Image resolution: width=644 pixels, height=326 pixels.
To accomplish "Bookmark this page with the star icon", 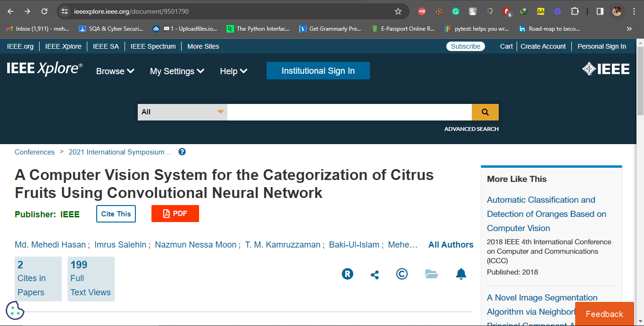I will [x=398, y=11].
